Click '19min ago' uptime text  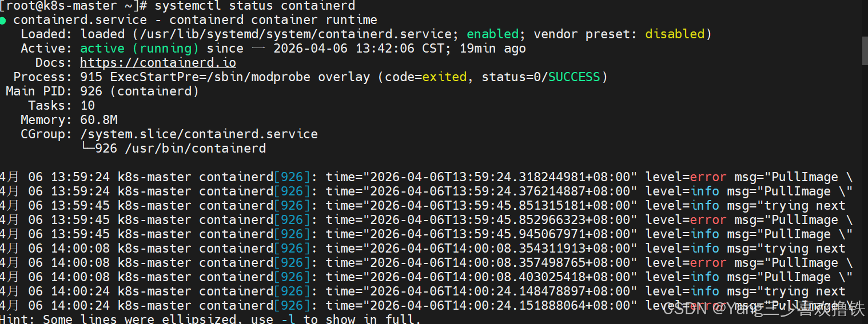click(492, 49)
